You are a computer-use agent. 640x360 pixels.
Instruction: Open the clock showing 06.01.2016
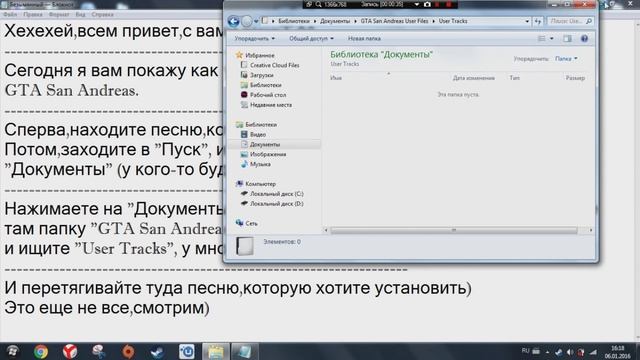tap(618, 352)
